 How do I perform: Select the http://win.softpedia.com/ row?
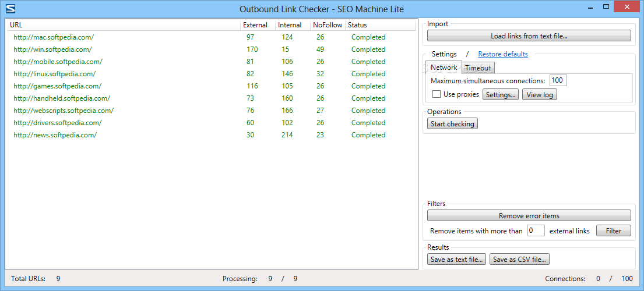pyautogui.click(x=212, y=49)
